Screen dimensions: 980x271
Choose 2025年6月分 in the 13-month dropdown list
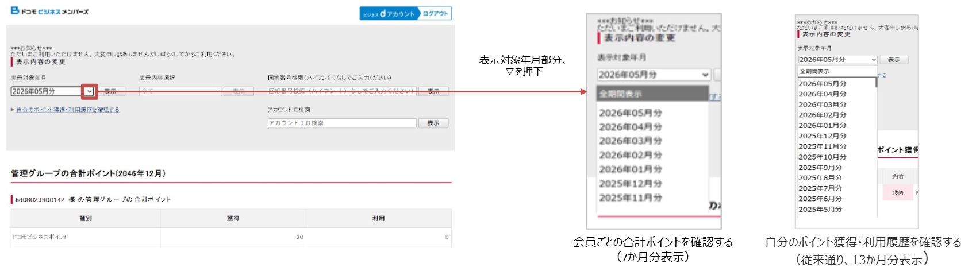820,199
